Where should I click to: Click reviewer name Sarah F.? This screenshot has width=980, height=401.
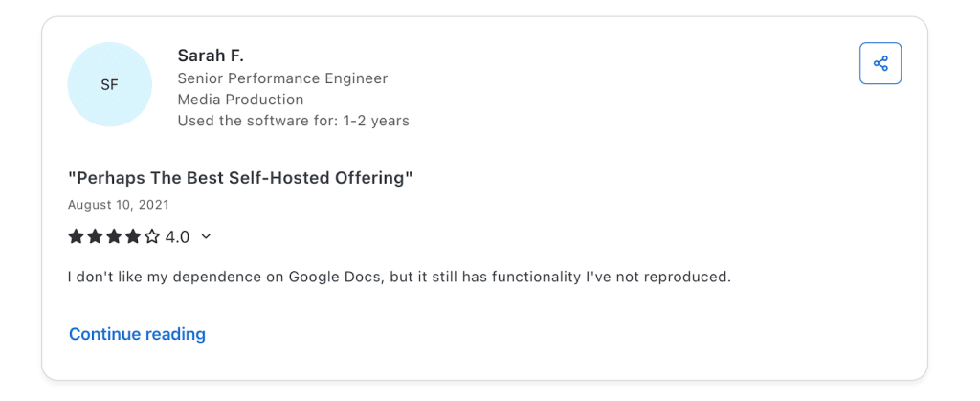click(x=212, y=56)
